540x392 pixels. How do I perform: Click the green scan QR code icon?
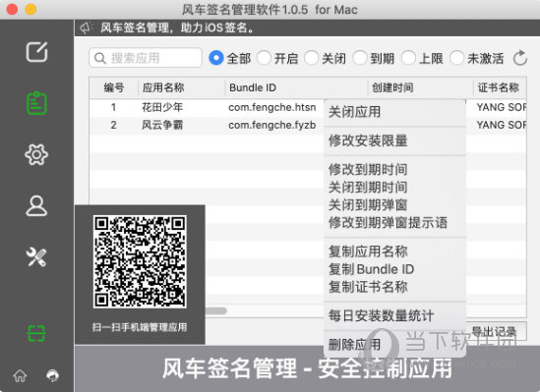36,333
